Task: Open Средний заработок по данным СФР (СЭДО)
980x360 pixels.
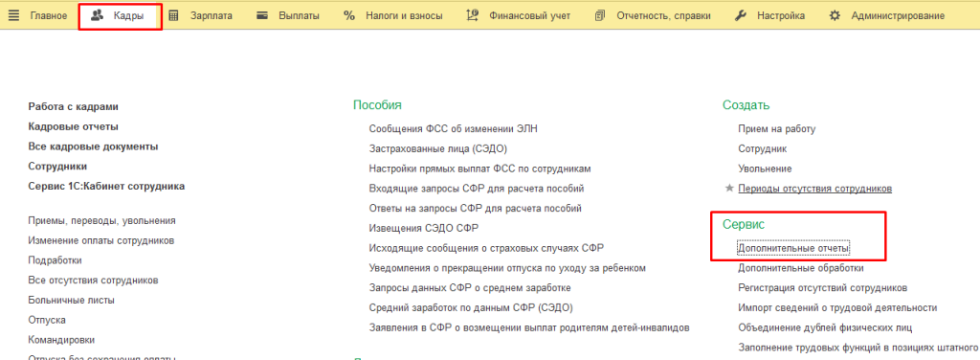Action: (471, 307)
